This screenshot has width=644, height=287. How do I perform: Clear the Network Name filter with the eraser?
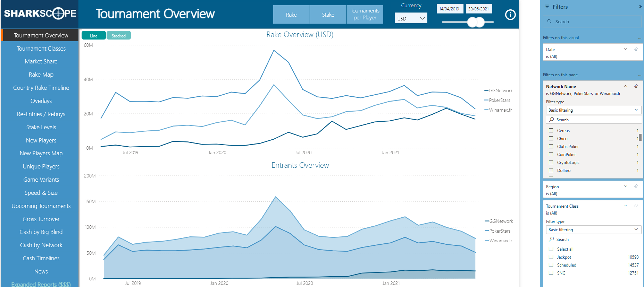[636, 86]
